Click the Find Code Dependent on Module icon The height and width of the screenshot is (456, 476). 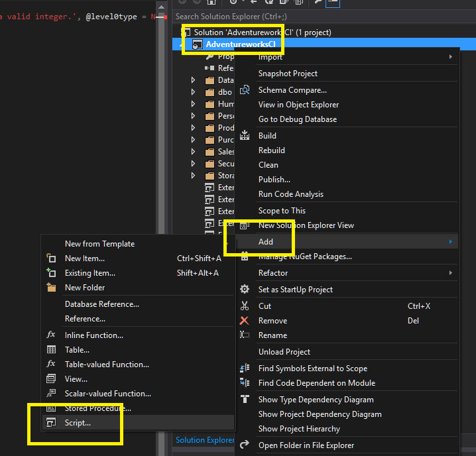point(245,382)
